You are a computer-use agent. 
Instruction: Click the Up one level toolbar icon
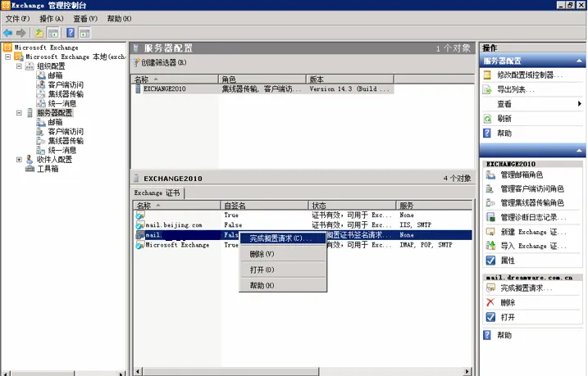click(39, 33)
